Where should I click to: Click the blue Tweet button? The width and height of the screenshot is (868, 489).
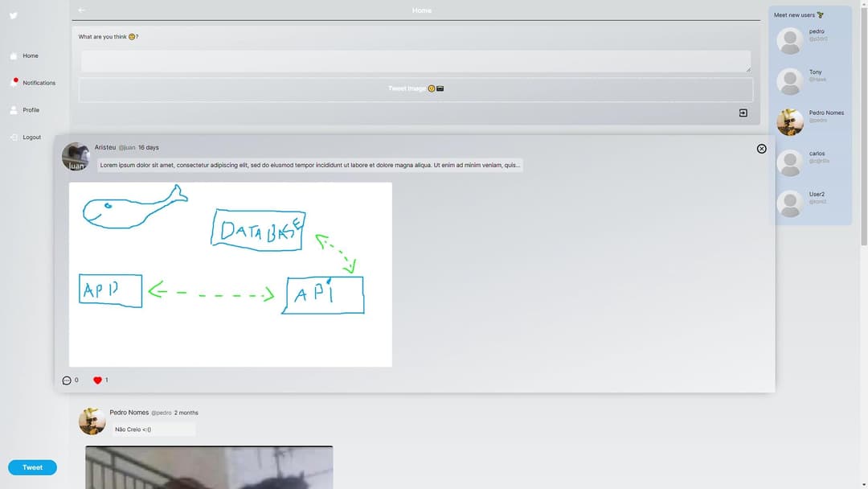click(x=32, y=467)
